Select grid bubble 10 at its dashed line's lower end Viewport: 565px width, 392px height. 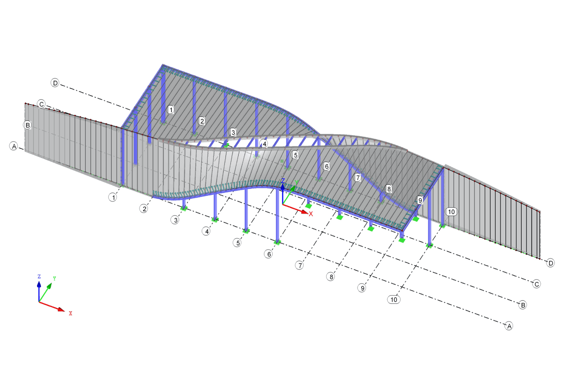[394, 299]
